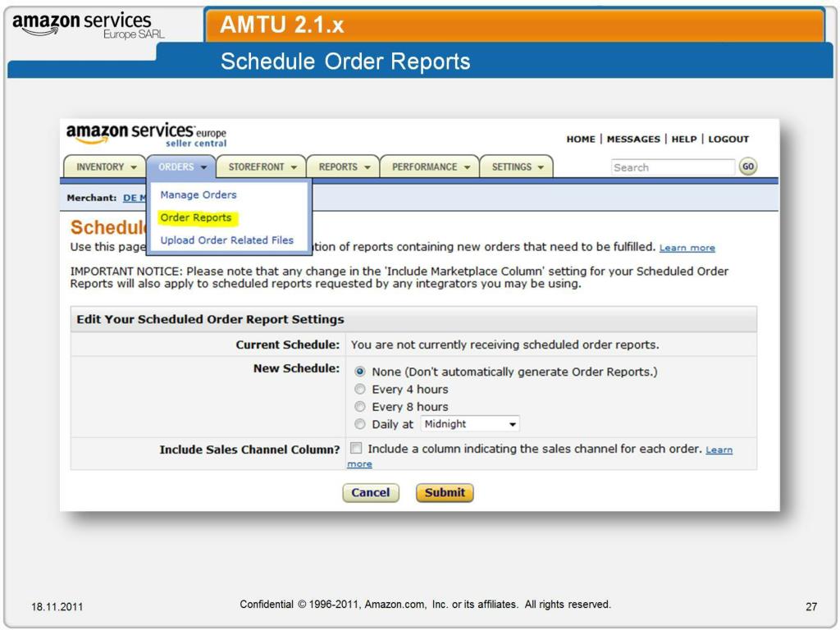Switch to the Storefront tab
Screen dimensions: 840x630
pos(261,167)
